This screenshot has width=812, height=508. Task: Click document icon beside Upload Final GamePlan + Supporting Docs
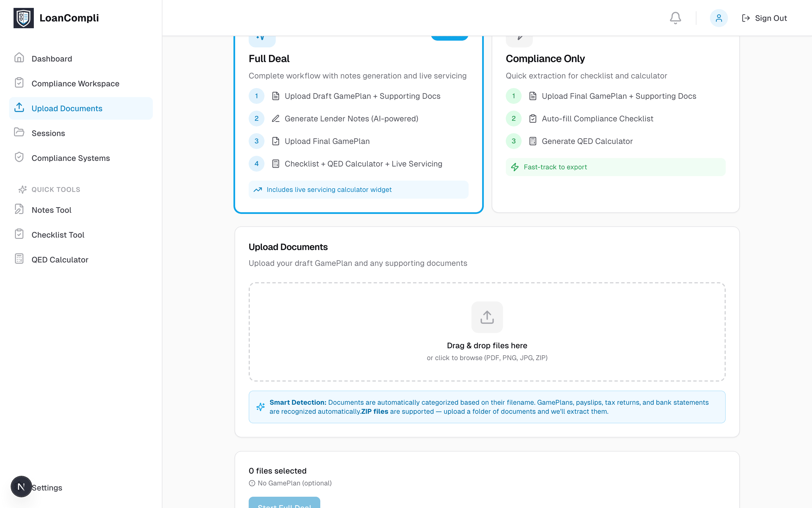pos(533,96)
